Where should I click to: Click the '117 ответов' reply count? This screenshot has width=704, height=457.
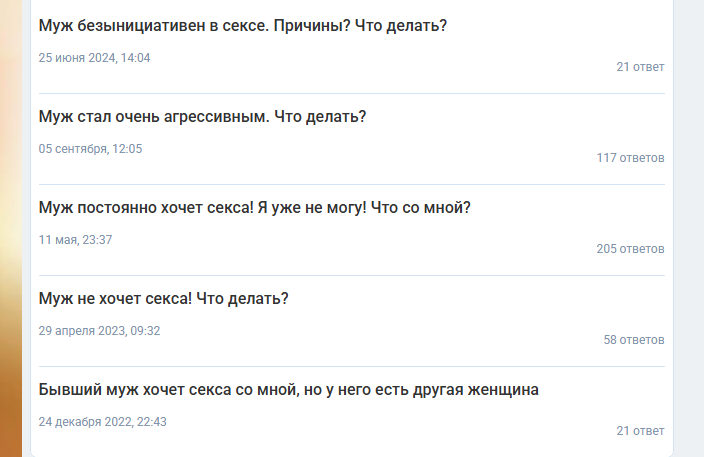630,158
